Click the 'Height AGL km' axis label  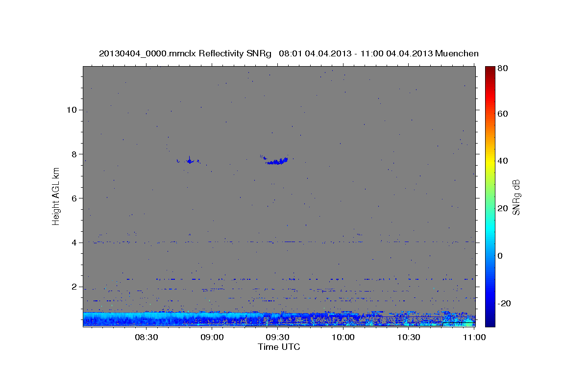(56, 196)
